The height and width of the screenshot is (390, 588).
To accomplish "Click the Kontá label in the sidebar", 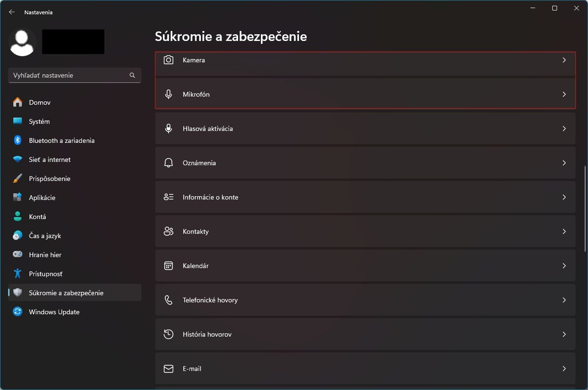I will pyautogui.click(x=38, y=217).
